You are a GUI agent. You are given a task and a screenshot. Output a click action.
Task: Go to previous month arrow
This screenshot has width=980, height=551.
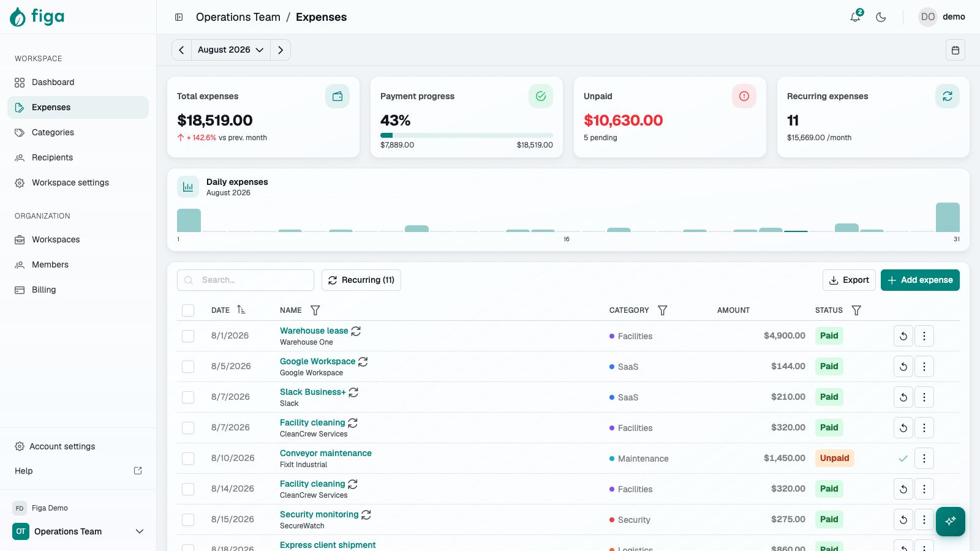(181, 50)
